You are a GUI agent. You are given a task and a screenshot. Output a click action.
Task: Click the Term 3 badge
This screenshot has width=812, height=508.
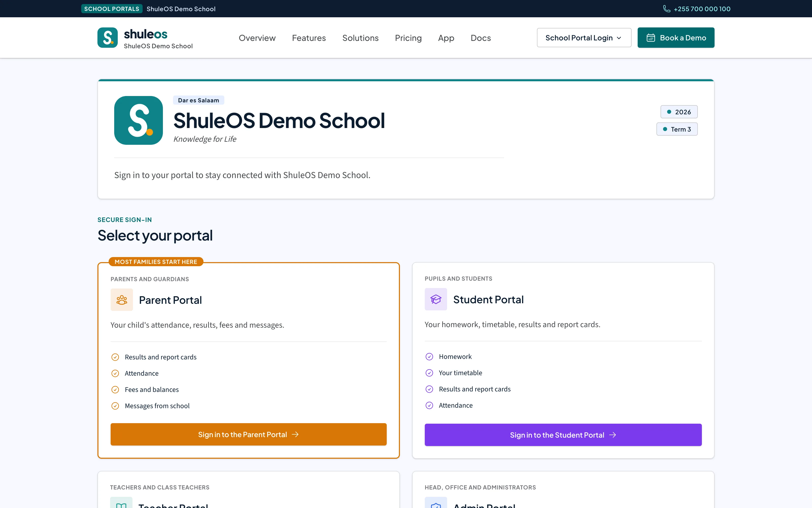(x=677, y=129)
